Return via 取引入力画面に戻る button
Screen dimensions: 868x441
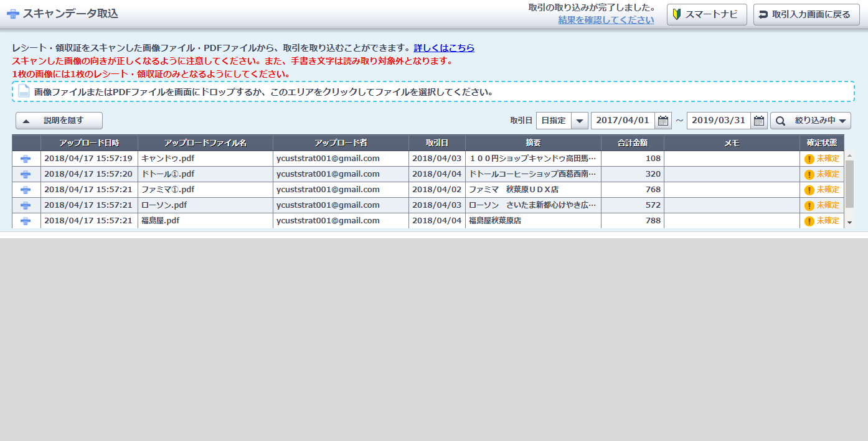click(x=806, y=14)
